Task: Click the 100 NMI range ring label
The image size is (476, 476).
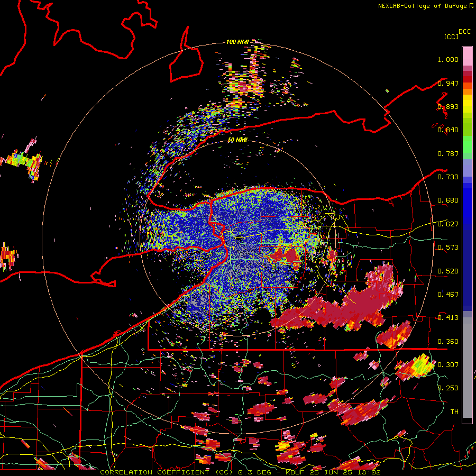Action: click(237, 42)
